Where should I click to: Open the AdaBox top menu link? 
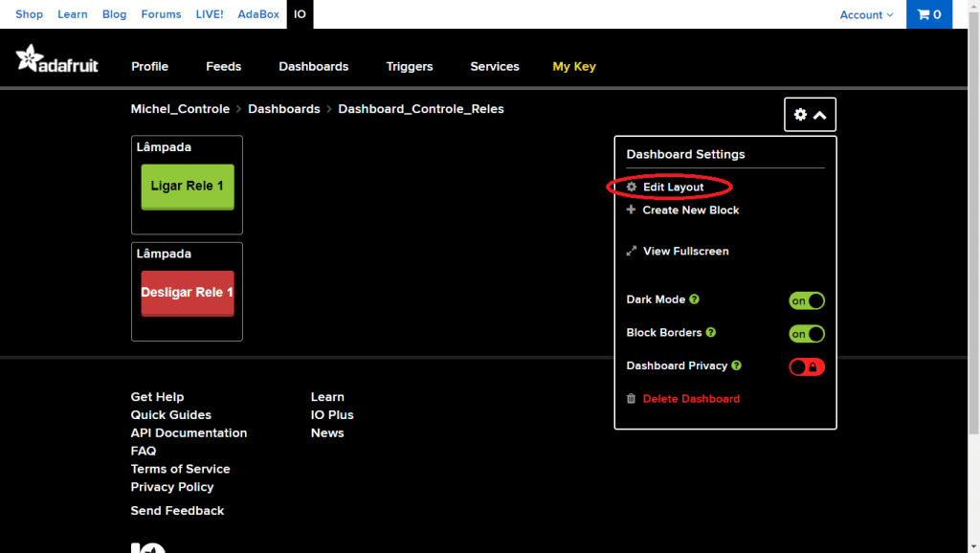click(x=258, y=14)
